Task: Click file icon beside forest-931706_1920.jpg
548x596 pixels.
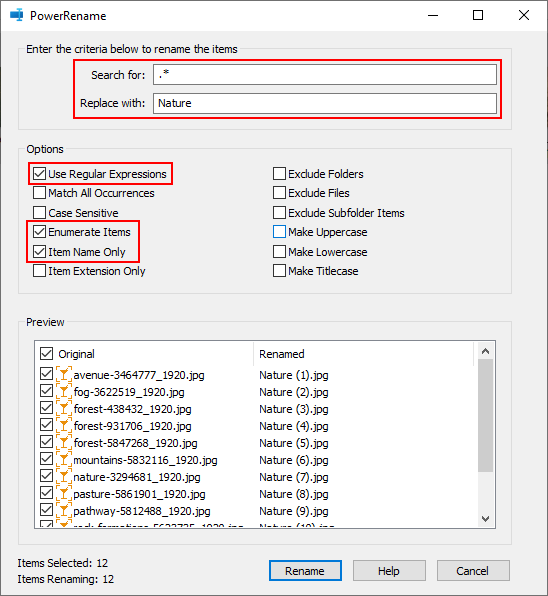Action: 63,425
